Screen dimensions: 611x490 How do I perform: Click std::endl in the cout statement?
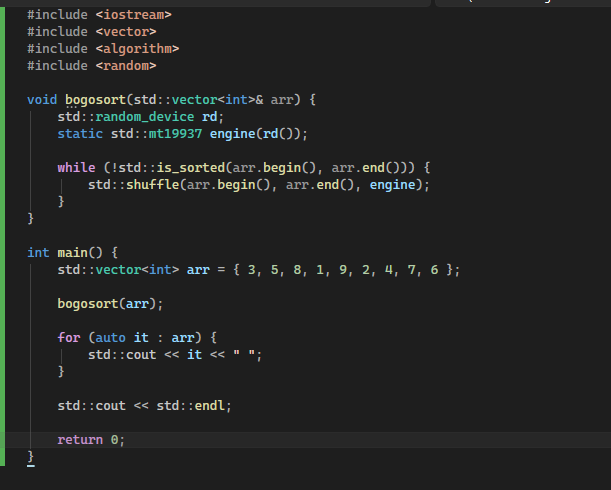point(191,406)
